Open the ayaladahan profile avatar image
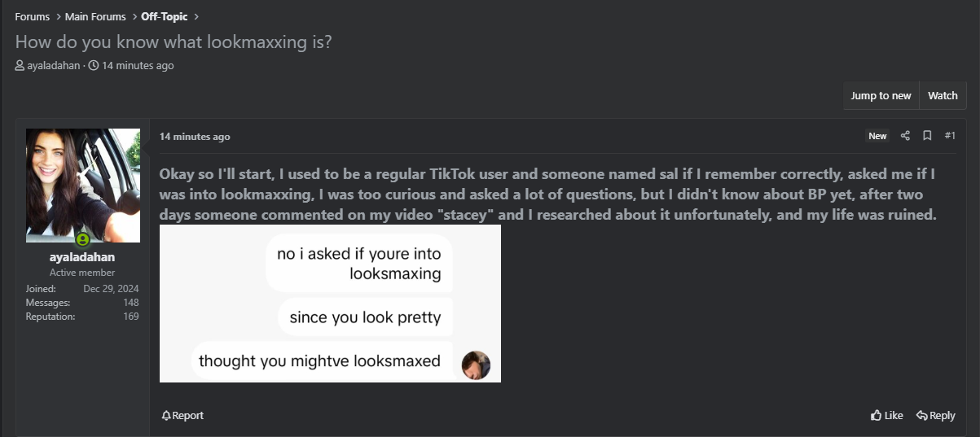 82,185
